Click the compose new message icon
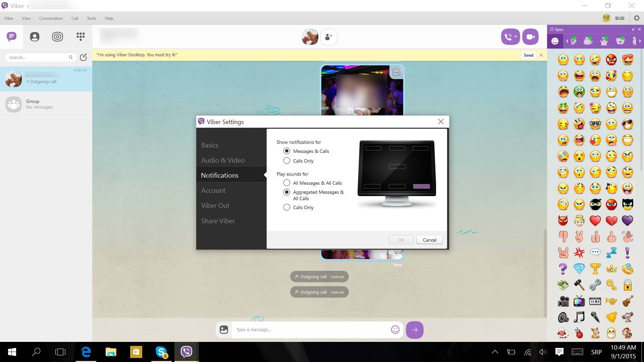Viewport: 644px width, 362px height. tap(83, 57)
